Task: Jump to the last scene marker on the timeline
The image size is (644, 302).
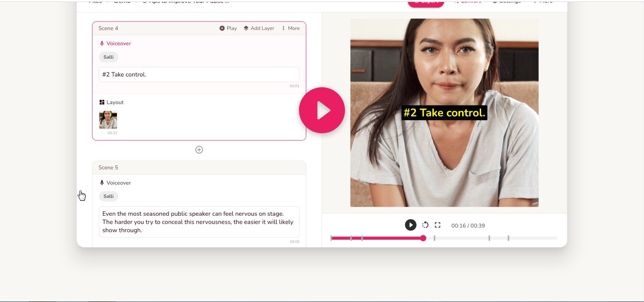Action: pos(508,238)
